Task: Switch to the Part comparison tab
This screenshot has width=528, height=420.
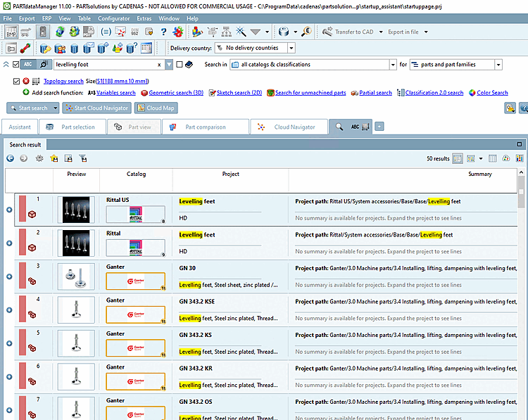Action: click(x=205, y=127)
